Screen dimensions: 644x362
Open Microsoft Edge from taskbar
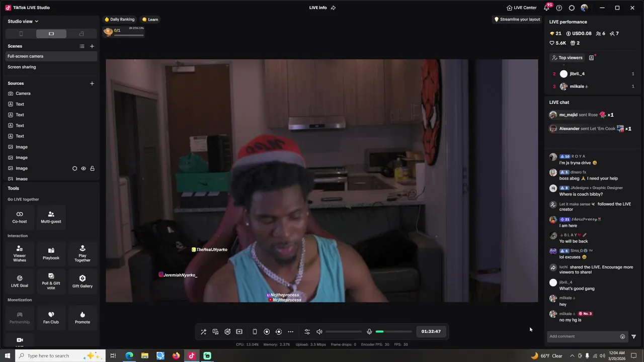[129, 356]
